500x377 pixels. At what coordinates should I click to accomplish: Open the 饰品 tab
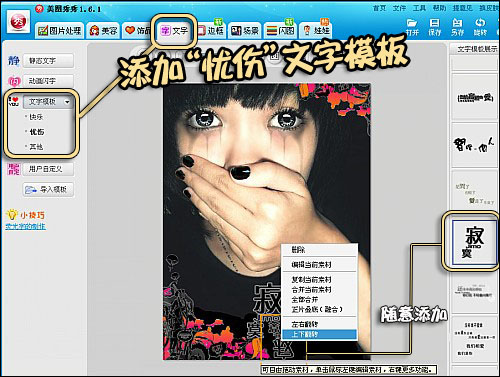[137, 31]
